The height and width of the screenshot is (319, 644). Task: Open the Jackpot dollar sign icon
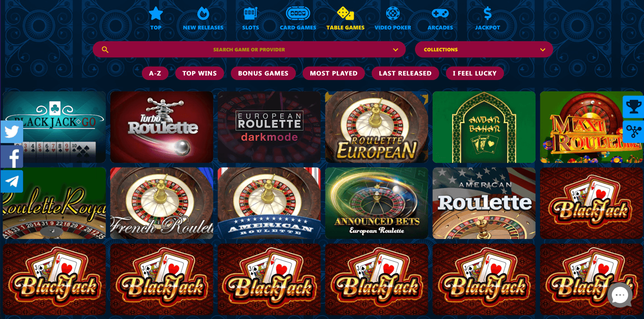pos(487,13)
